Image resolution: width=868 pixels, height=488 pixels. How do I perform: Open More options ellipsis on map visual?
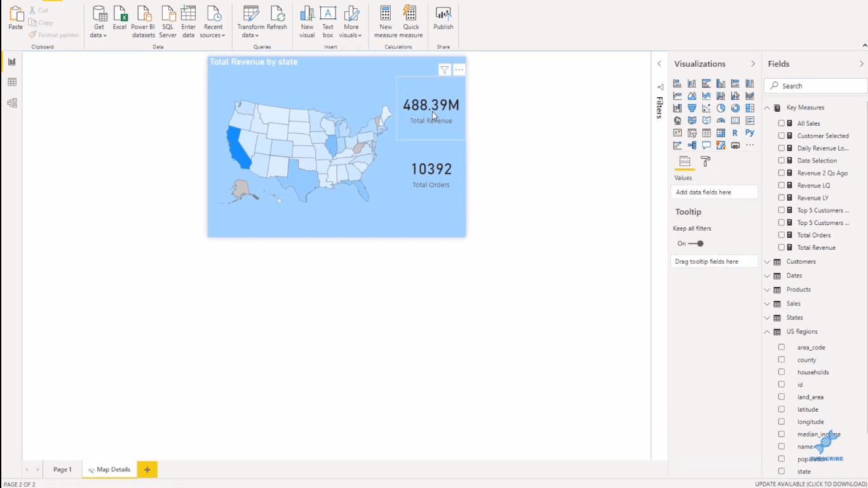[459, 70]
